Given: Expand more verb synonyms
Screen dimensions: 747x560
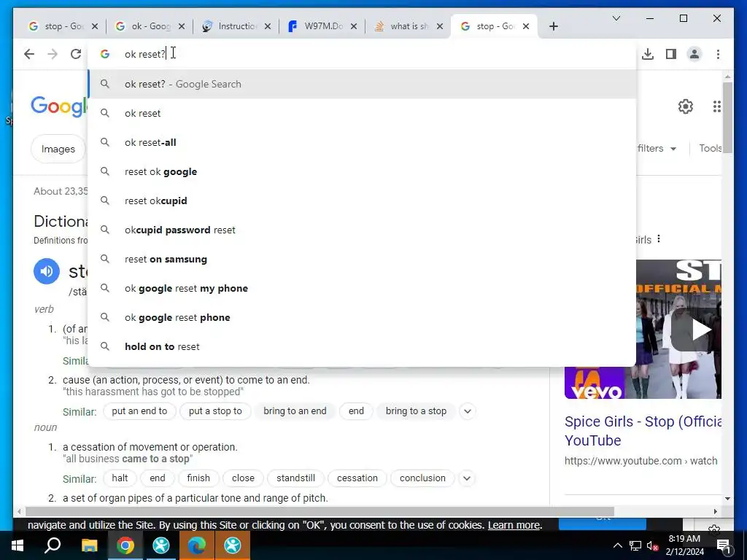Looking at the screenshot, I should click(x=468, y=411).
